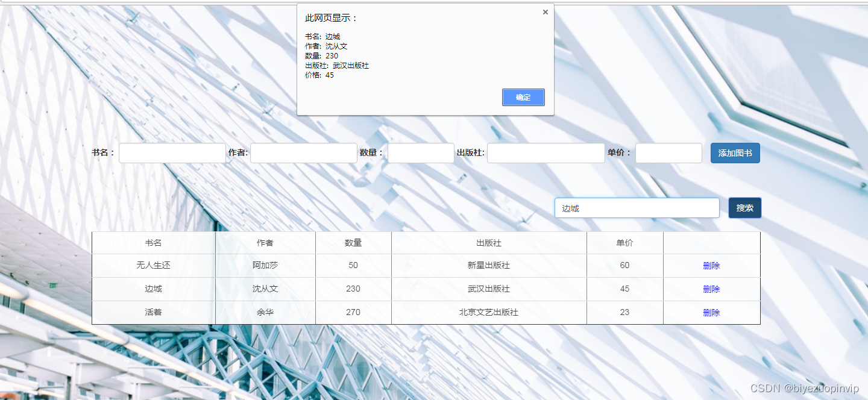Click the price 23 cell for 活着
Screen dimensions: 868x400
tap(624, 312)
